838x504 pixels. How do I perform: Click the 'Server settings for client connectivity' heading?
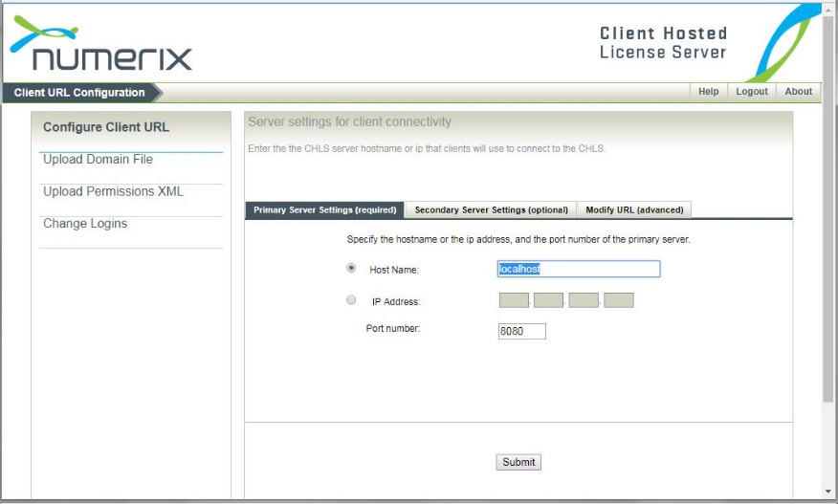349,121
